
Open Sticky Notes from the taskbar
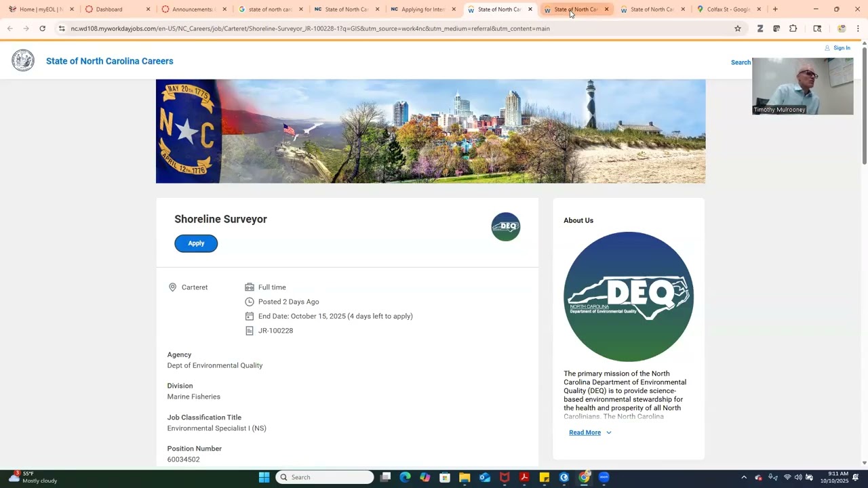(x=544, y=477)
